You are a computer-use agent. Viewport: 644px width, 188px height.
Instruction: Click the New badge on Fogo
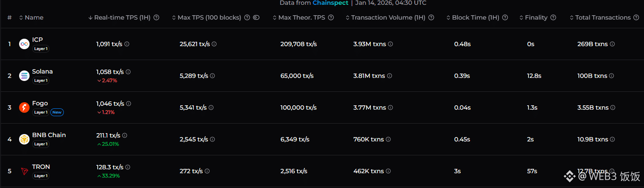(57, 112)
